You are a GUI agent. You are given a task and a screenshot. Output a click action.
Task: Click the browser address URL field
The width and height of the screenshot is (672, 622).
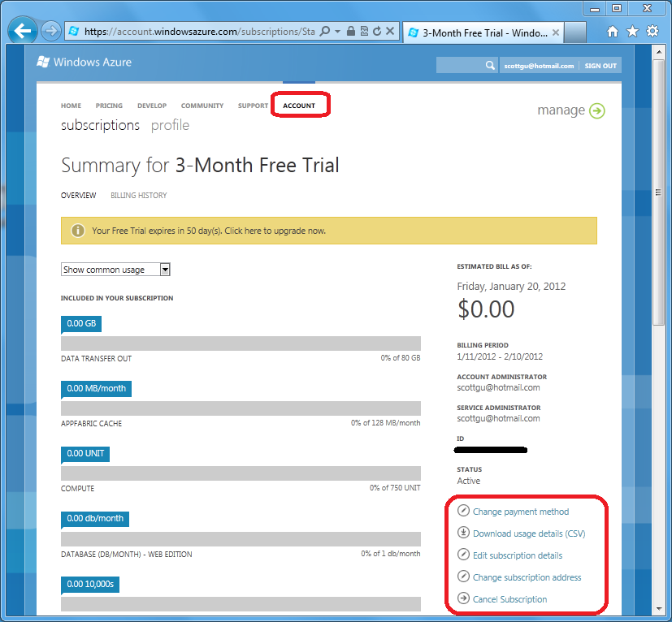click(199, 32)
